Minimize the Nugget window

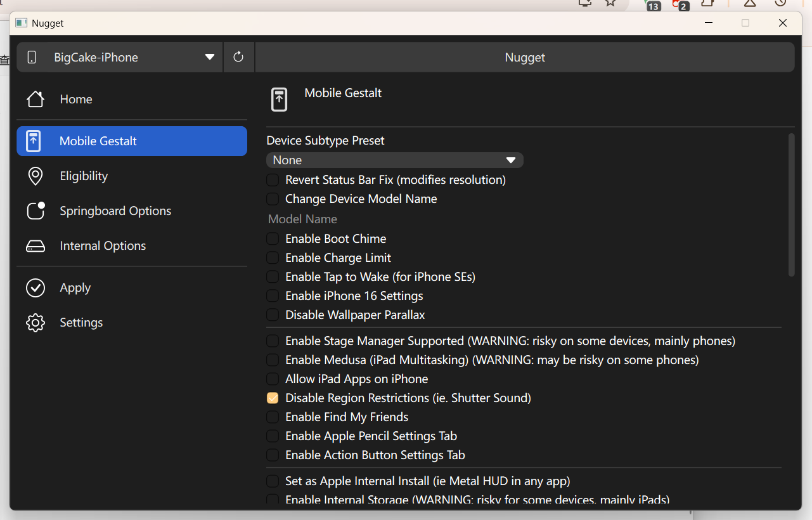(709, 23)
